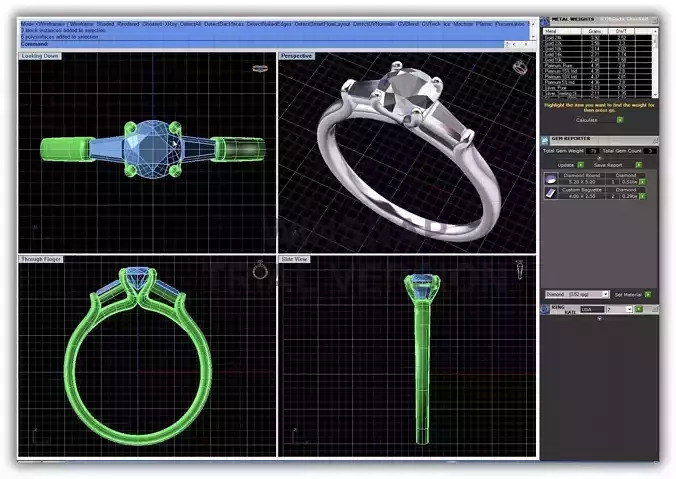The height and width of the screenshot is (479, 676).
Task: Click the Custom Baguette gem shape icon
Action: coord(551,193)
